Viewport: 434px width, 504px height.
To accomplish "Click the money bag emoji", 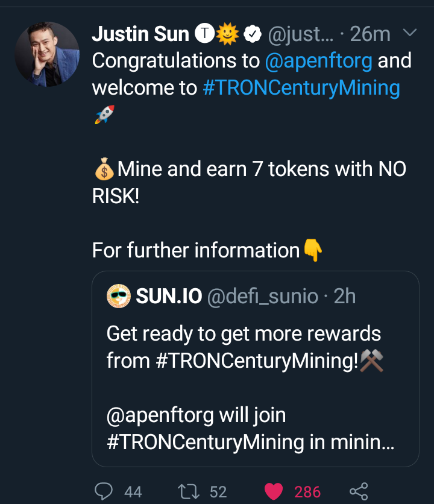I will 104,169.
